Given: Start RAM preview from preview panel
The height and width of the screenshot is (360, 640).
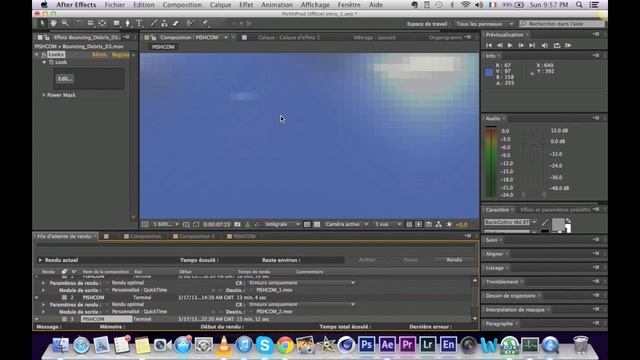Looking at the screenshot, I should [x=568, y=45].
